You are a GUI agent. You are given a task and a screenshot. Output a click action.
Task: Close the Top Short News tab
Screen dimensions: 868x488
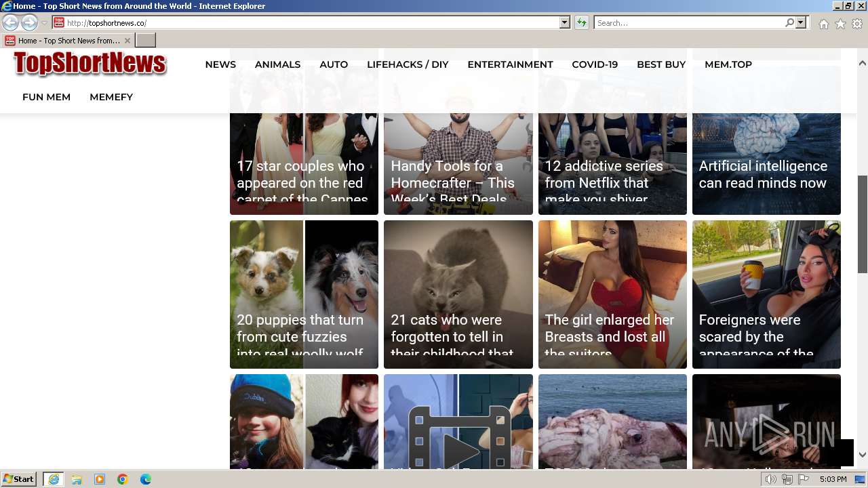tap(127, 41)
